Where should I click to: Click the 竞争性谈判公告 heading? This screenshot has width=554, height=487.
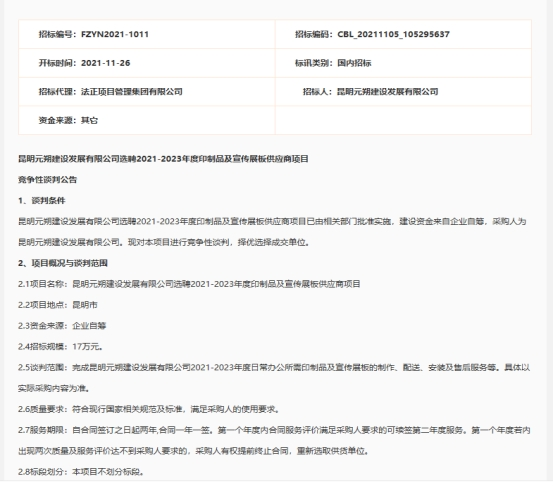coord(47,180)
